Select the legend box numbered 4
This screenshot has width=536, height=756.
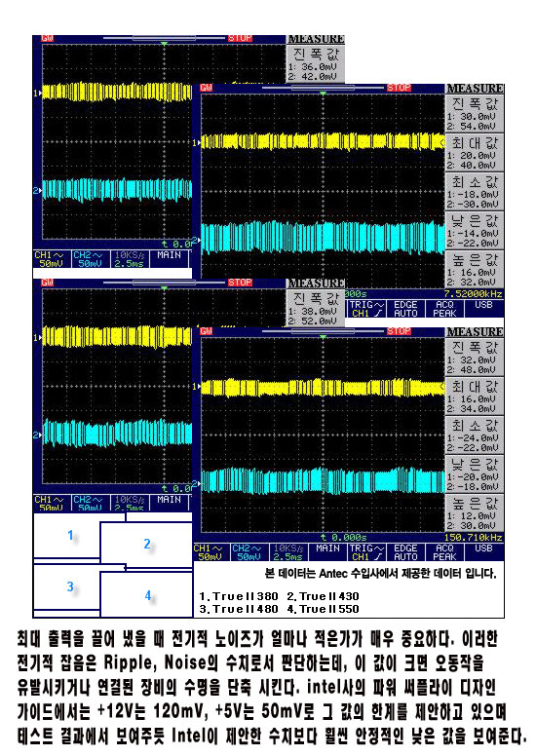pos(147,595)
